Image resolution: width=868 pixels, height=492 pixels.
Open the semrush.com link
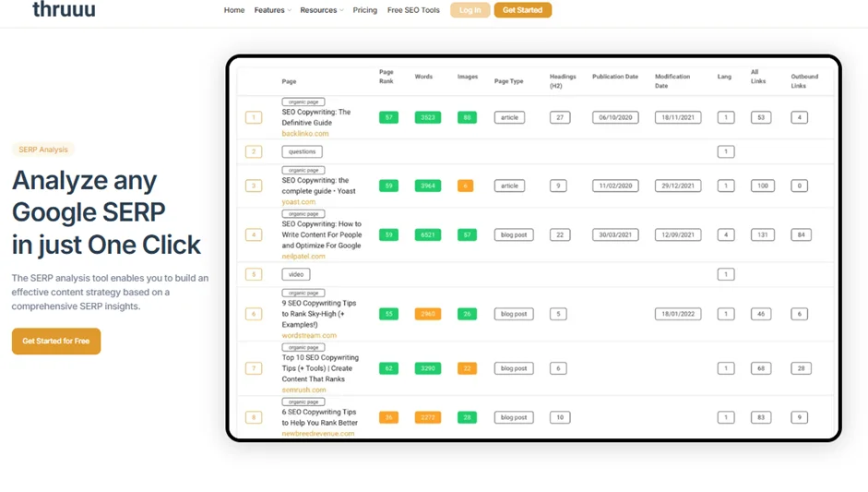[x=303, y=390]
